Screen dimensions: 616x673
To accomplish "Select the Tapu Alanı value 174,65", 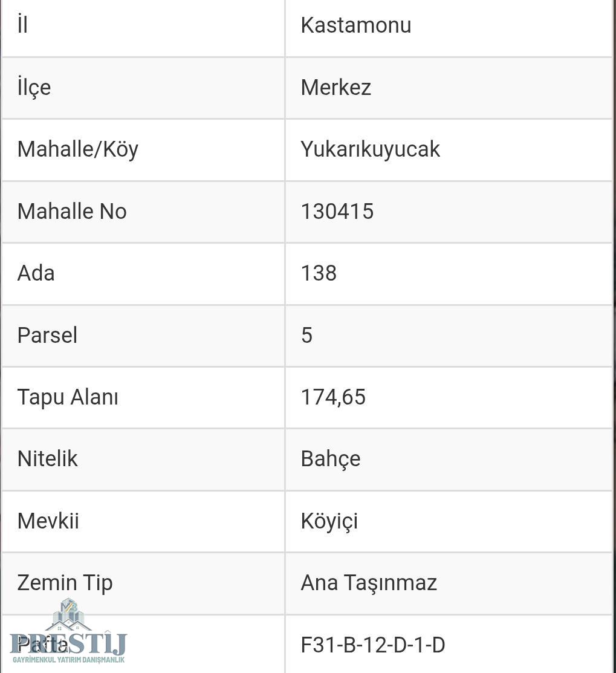I will [333, 397].
